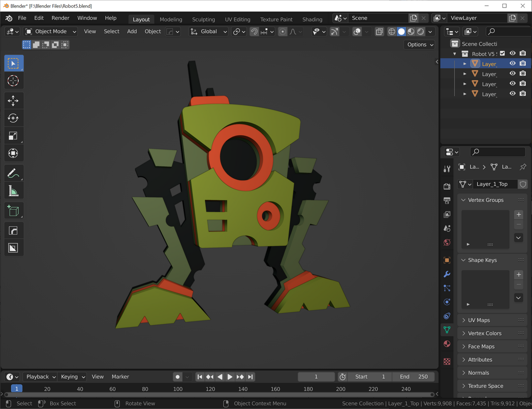Image resolution: width=532 pixels, height=409 pixels.
Task: Play the animation forward
Action: (230, 377)
